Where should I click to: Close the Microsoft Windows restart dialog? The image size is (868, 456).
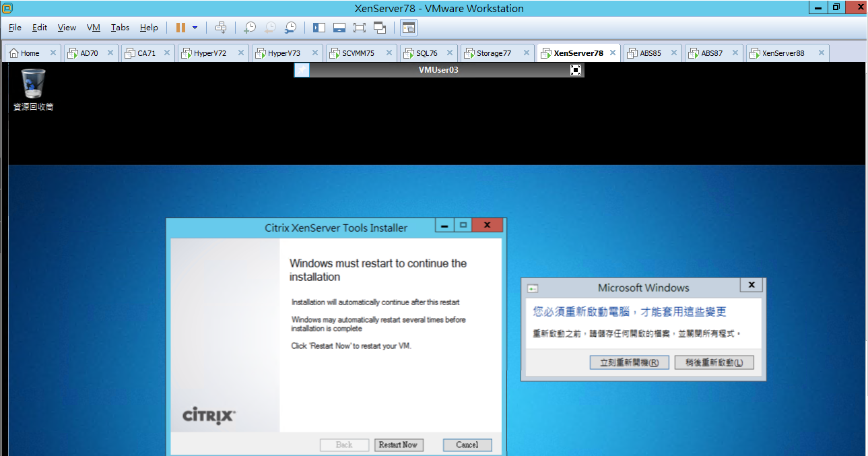(752, 285)
